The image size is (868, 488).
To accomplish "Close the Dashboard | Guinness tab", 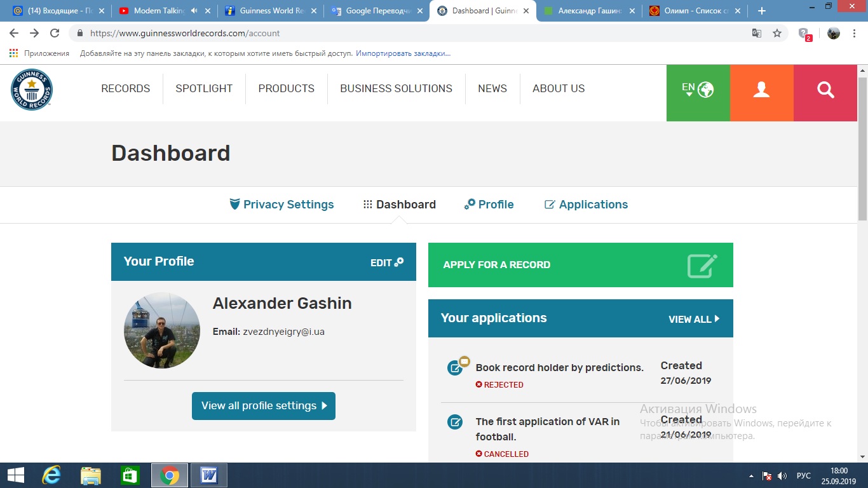I will pyautogui.click(x=527, y=11).
